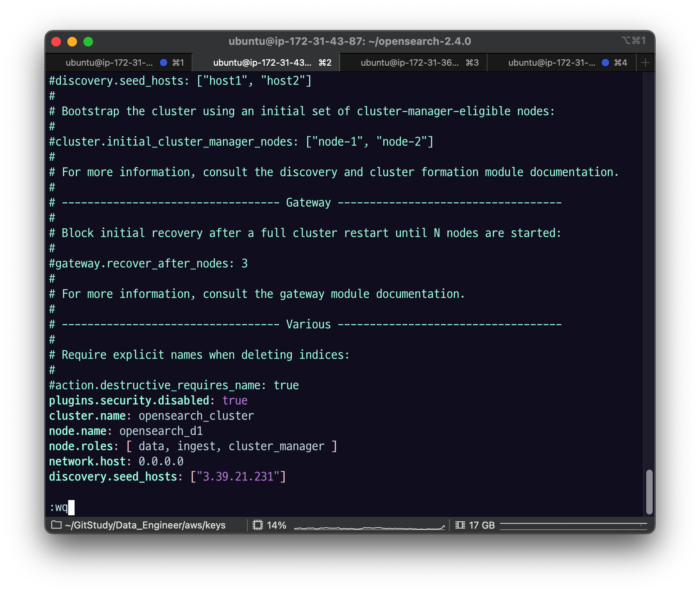Click the blue activity dot on tab ⌘4

605,63
